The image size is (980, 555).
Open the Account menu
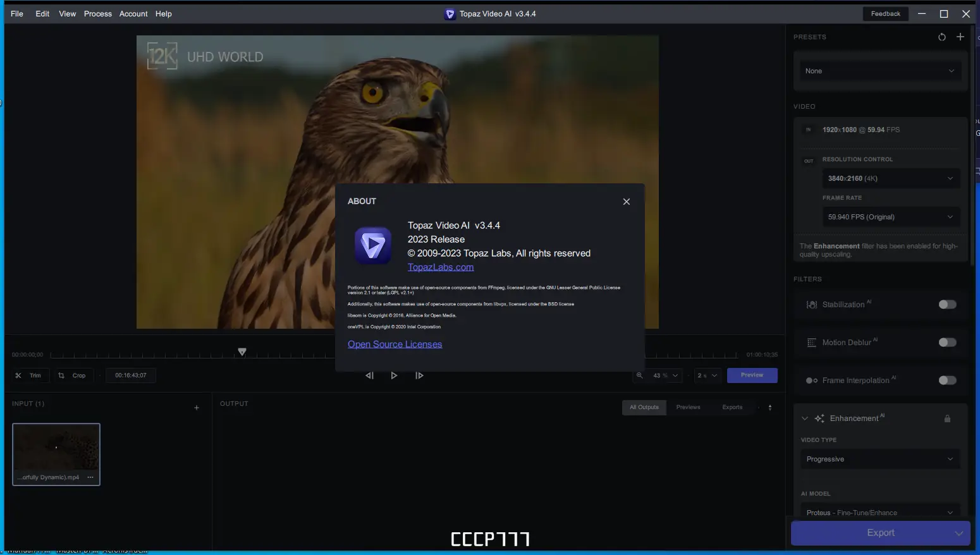(x=133, y=14)
